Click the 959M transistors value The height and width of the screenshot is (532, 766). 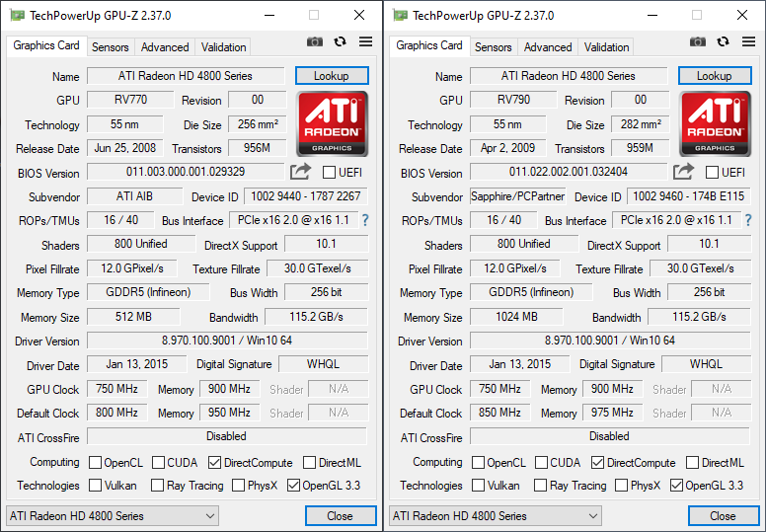(x=641, y=148)
